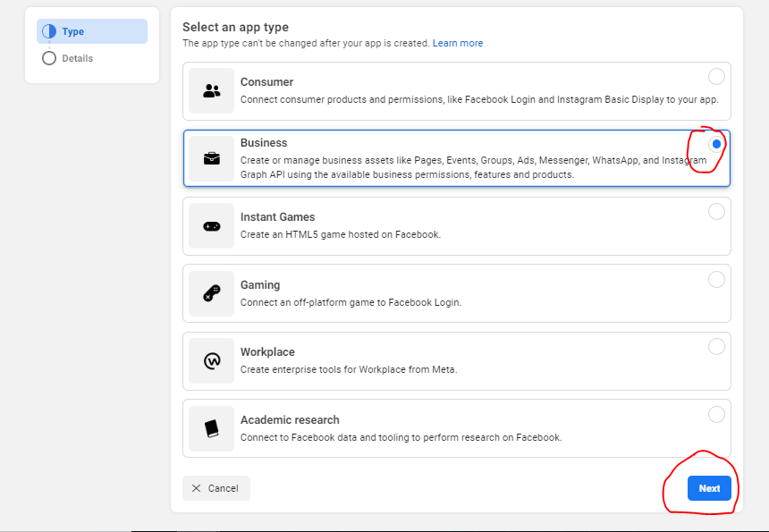Open the Learn more link
Image resolution: width=769 pixels, height=532 pixels.
pos(458,43)
